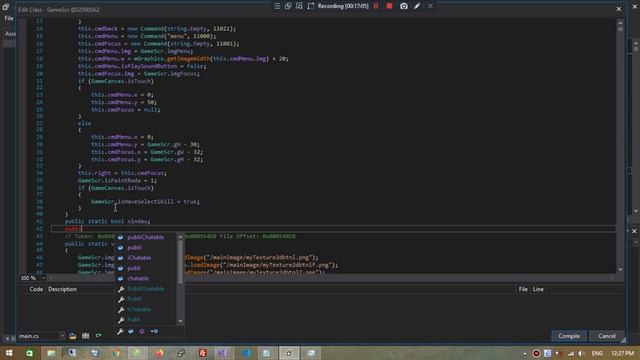Toggle the properties filter wrench icon

[120, 331]
